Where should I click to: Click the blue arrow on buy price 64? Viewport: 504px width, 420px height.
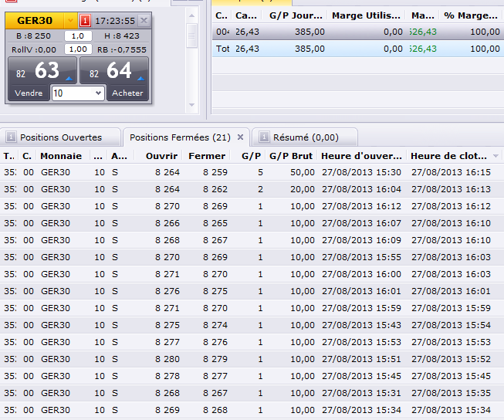click(x=140, y=78)
